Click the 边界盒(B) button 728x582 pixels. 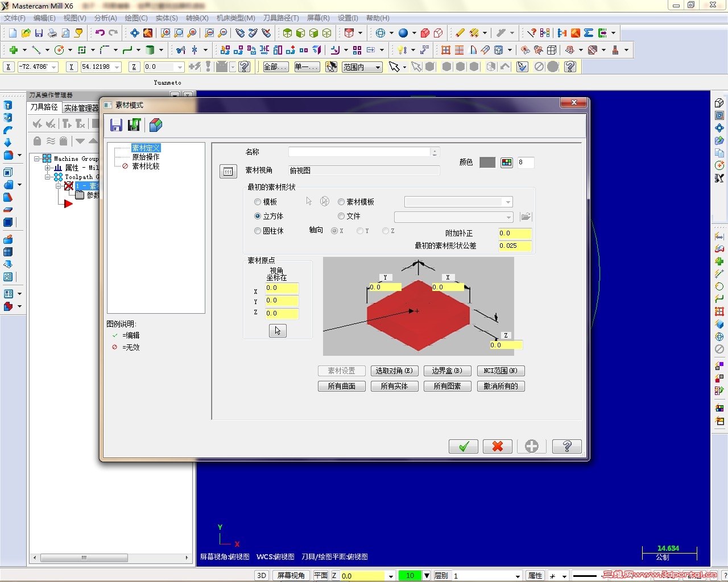(447, 370)
